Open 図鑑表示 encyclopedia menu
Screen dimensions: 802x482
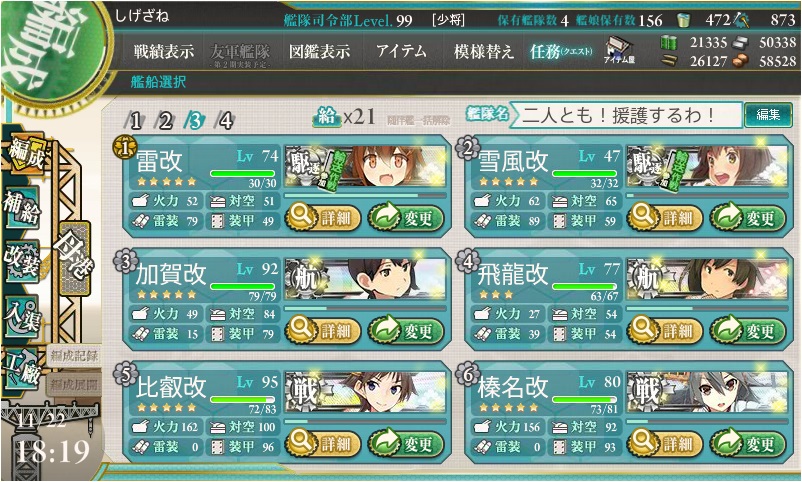320,51
